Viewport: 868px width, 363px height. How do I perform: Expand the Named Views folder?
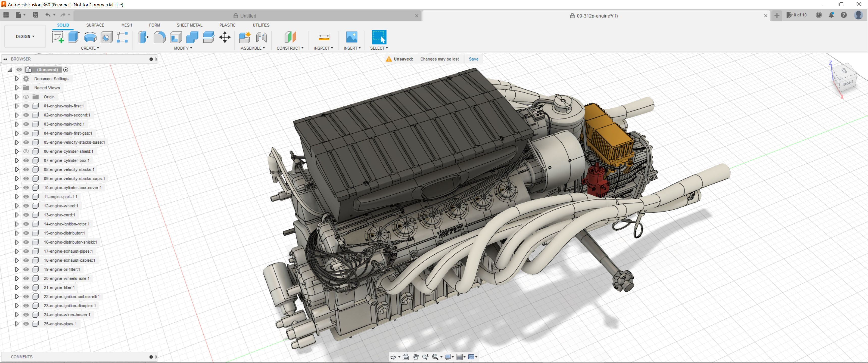(16, 88)
